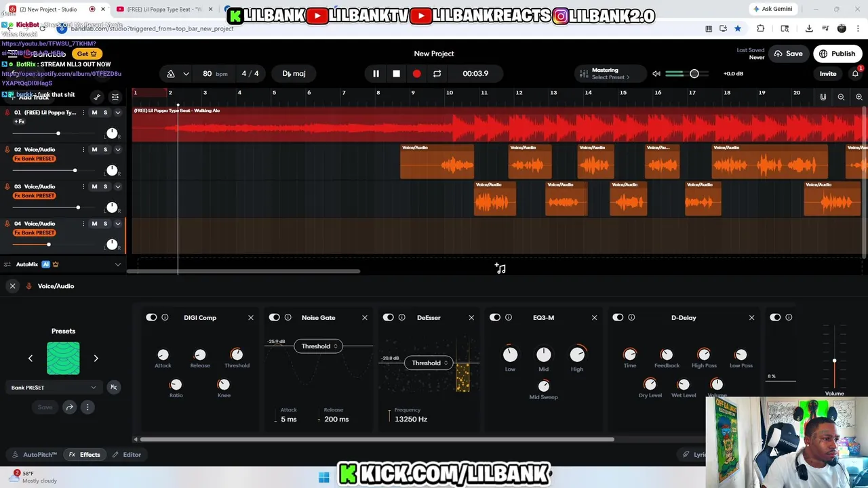The height and width of the screenshot is (488, 868).
Task: Switch to the AutoPitch tab
Action: 35,455
